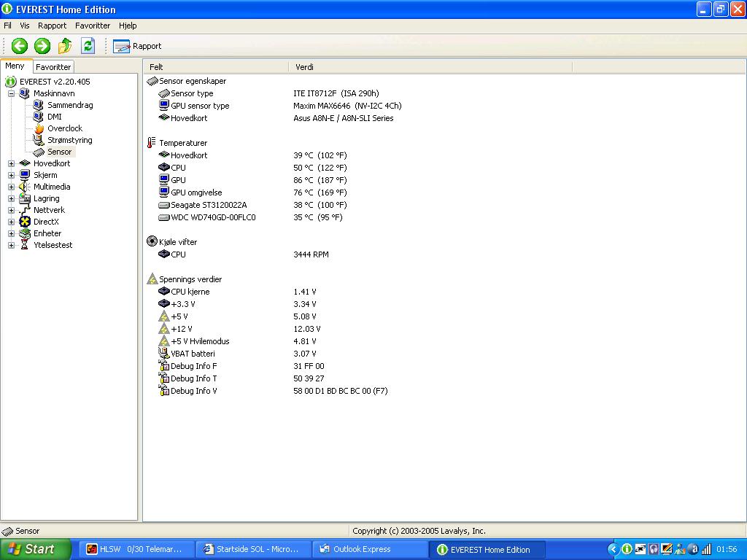Select the DMI icon in tree

[39, 117]
